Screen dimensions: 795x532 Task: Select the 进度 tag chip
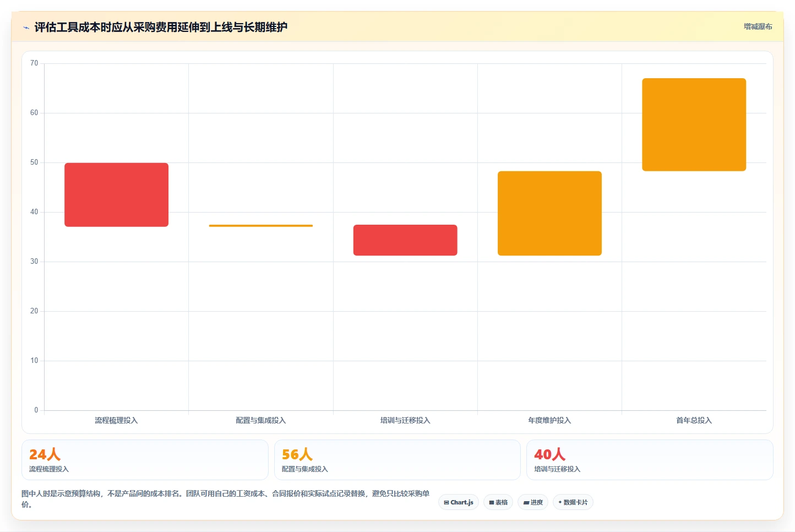pos(533,502)
